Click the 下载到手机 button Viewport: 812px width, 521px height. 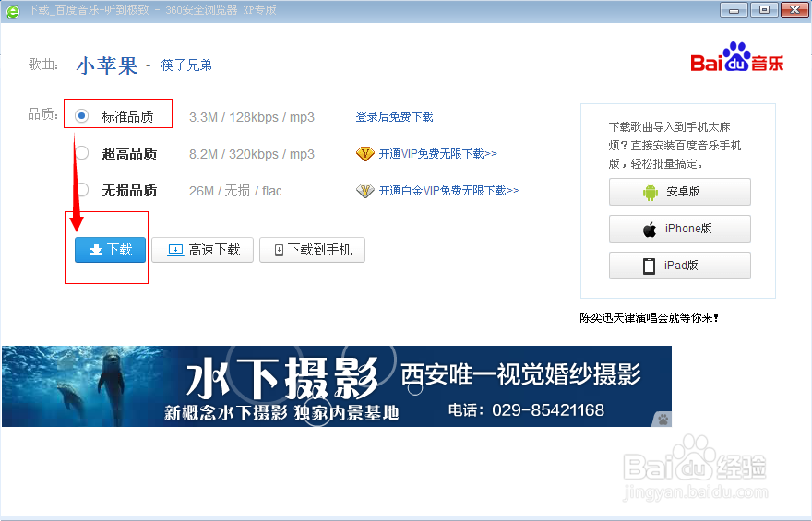point(312,250)
